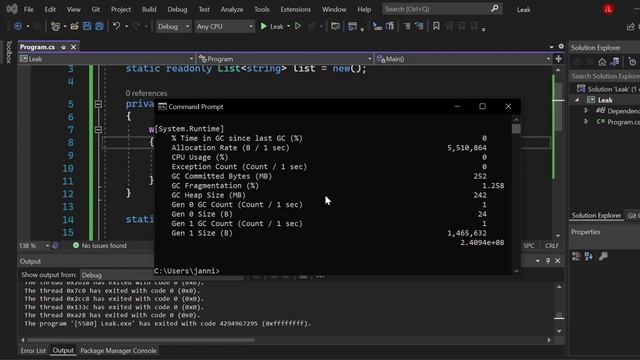This screenshot has height=360, width=640.
Task: Click the 0 references CodeLens link
Action: click(x=146, y=93)
